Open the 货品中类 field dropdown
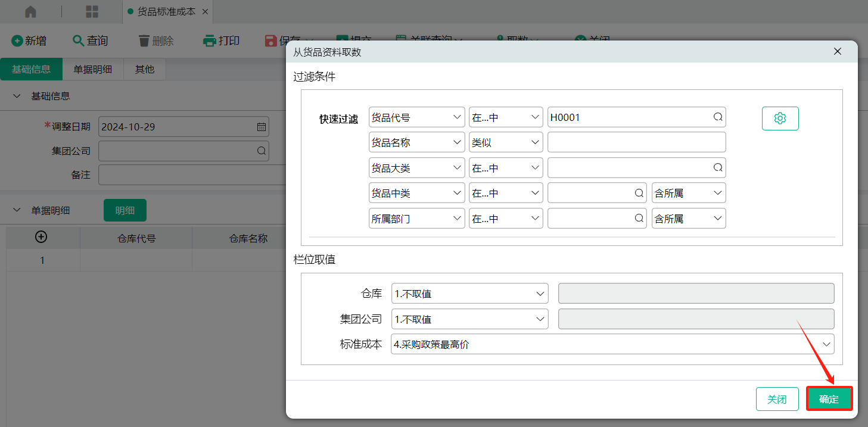This screenshot has height=427, width=868. 416,193
